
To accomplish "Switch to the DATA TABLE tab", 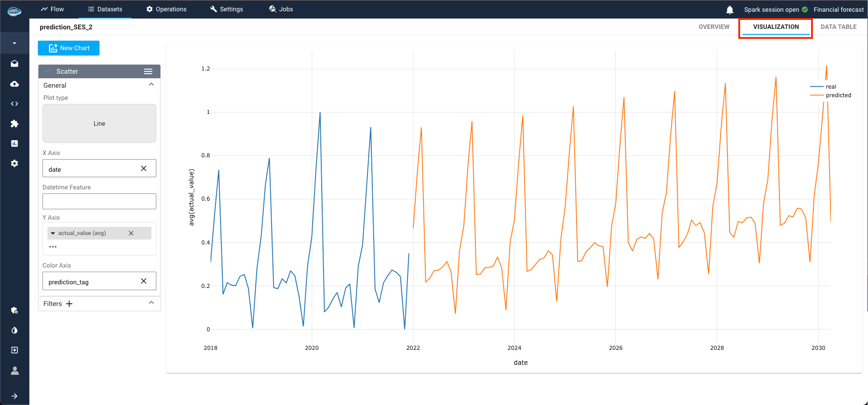I will click(x=838, y=27).
